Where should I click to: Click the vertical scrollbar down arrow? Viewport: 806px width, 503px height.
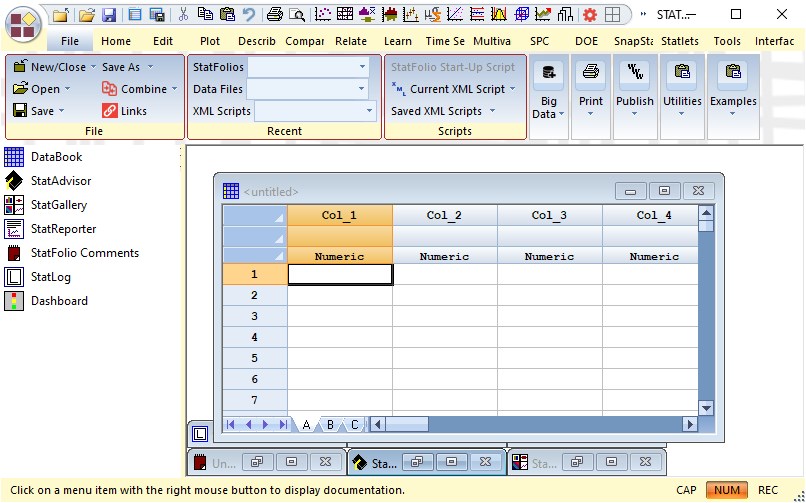click(706, 408)
